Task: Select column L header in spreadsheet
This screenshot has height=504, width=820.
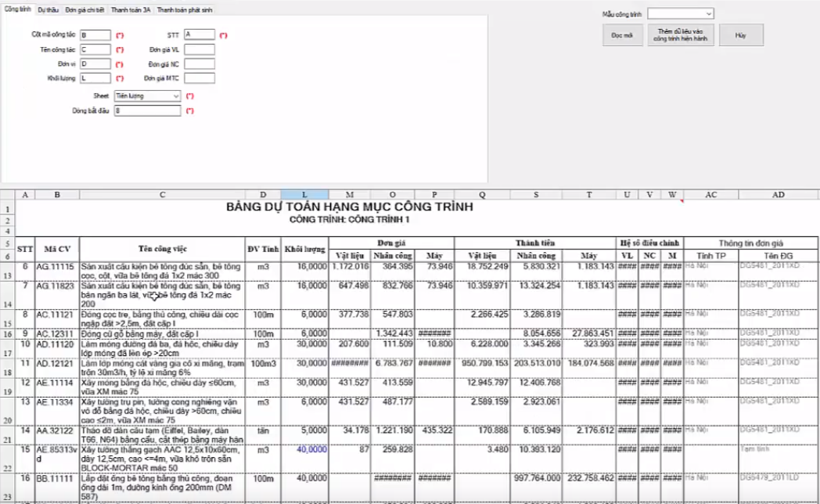Action: pos(304,195)
